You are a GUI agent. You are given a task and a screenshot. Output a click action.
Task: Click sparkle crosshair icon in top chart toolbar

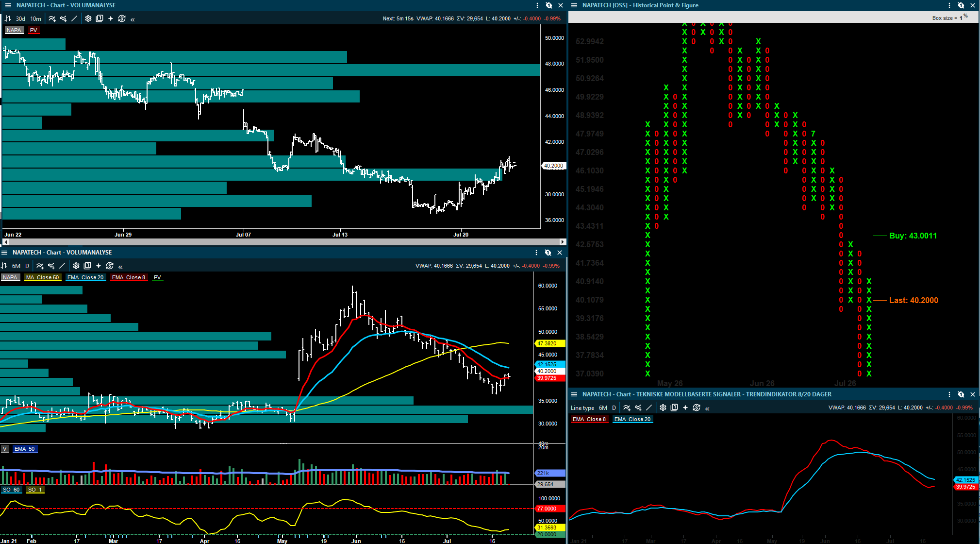tap(111, 18)
